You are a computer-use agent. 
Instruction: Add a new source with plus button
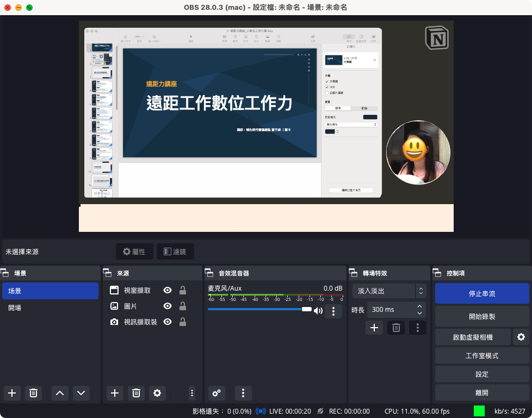point(115,393)
